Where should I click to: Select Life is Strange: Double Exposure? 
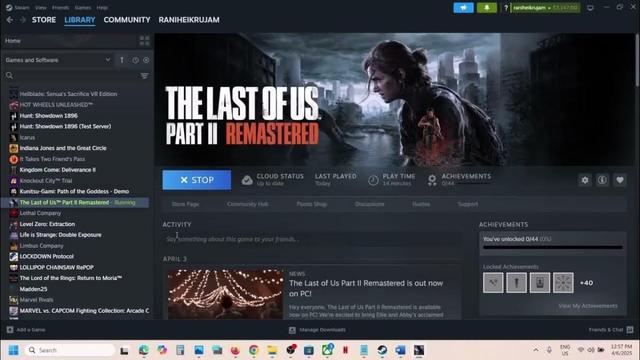click(60, 235)
